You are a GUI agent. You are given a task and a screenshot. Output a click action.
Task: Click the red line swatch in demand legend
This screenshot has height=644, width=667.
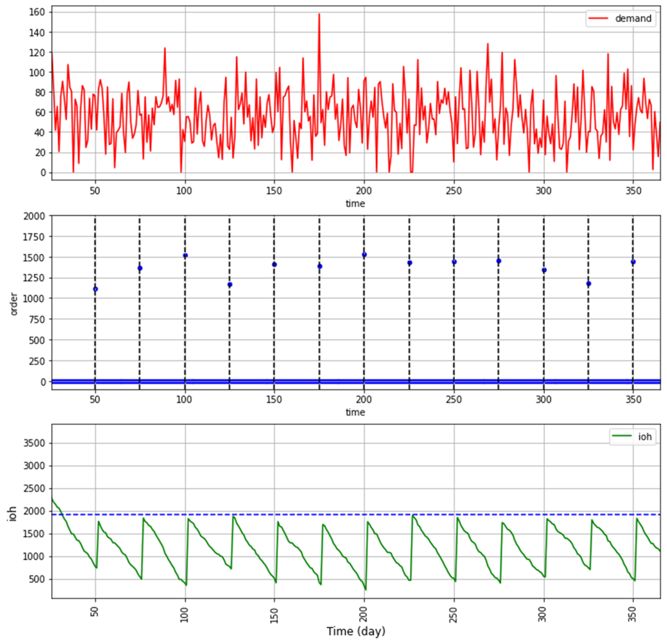(x=600, y=19)
